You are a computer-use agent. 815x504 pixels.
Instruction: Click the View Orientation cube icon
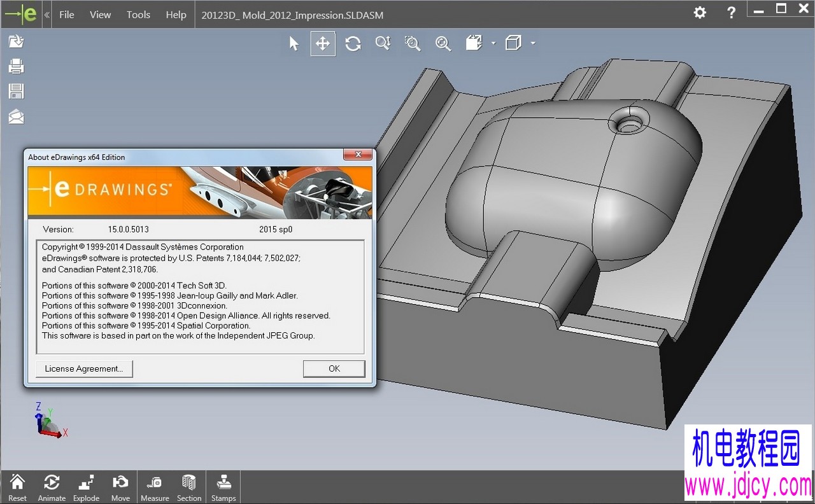474,43
